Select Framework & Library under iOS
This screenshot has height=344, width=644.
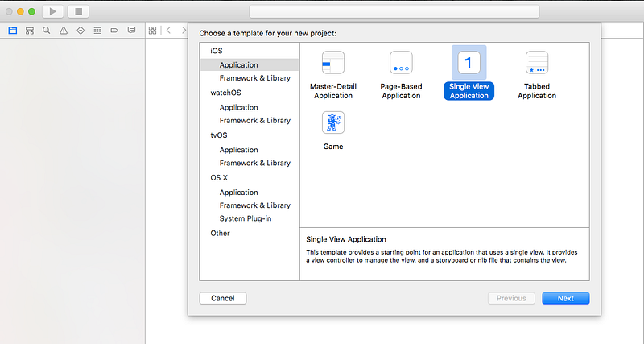click(x=254, y=78)
